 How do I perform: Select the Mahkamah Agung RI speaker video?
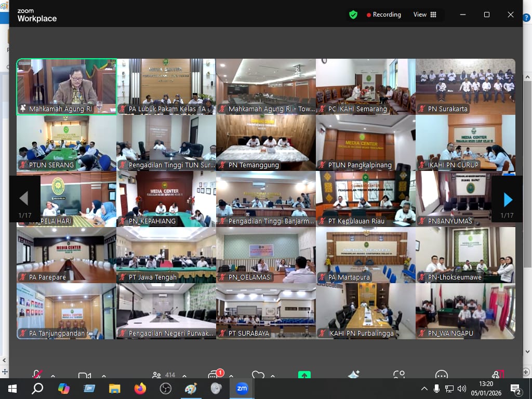pyautogui.click(x=66, y=86)
